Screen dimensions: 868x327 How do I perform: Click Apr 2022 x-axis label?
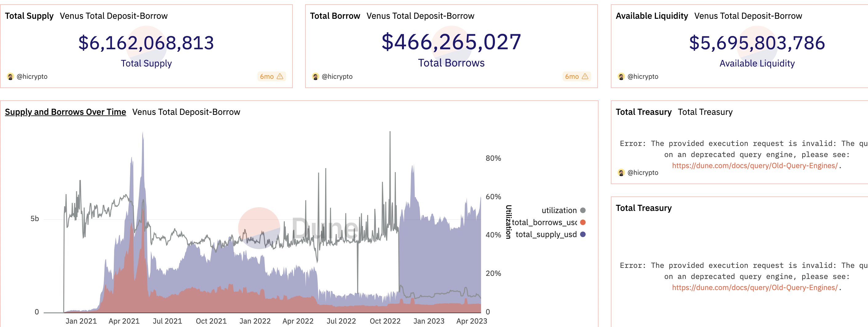click(x=298, y=321)
